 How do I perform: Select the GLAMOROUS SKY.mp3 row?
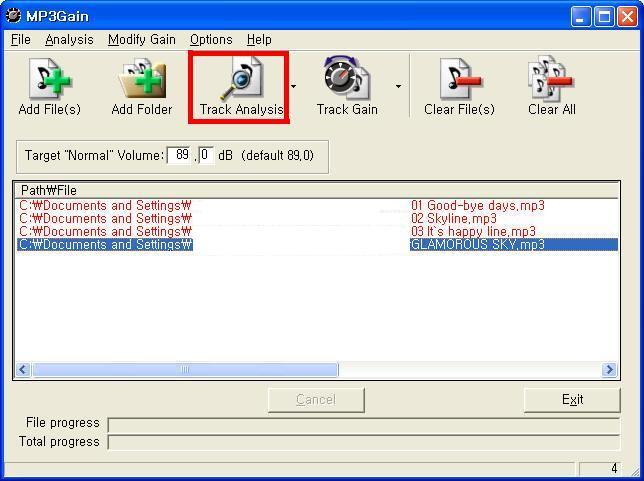[x=317, y=245]
